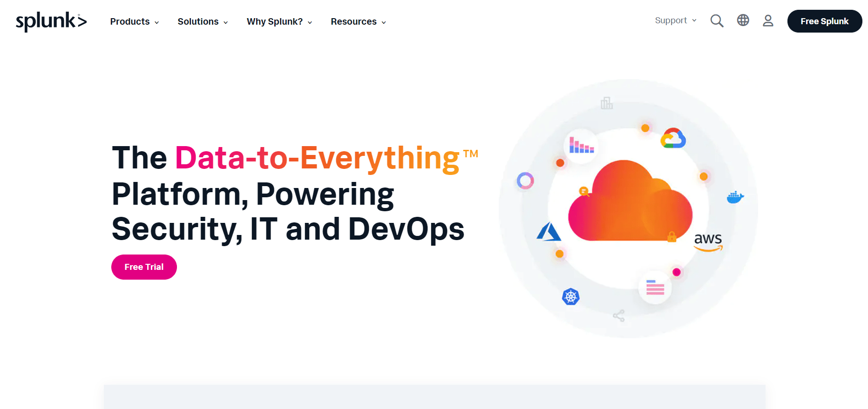Viewport: 868px width, 409px height.
Task: Expand the Products dropdown menu
Action: (x=135, y=22)
